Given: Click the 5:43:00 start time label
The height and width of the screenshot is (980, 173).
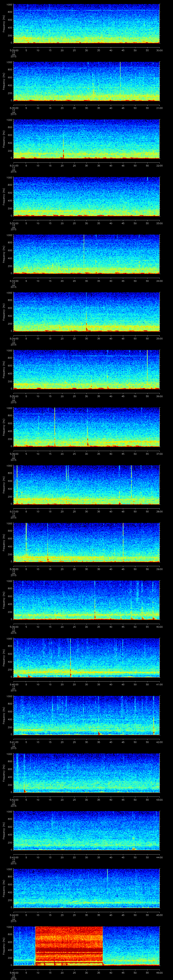Looking at the screenshot, I should (x=14, y=857).
